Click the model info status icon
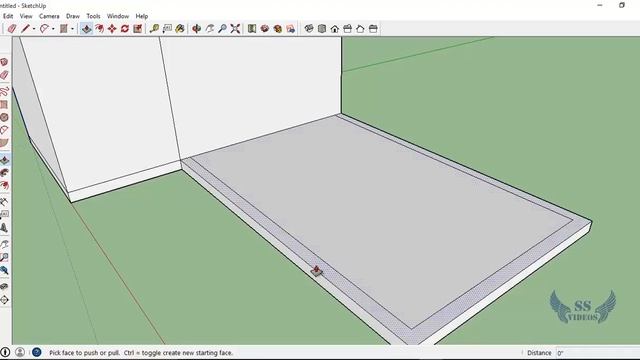This screenshot has height=360, width=640. tap(5, 352)
